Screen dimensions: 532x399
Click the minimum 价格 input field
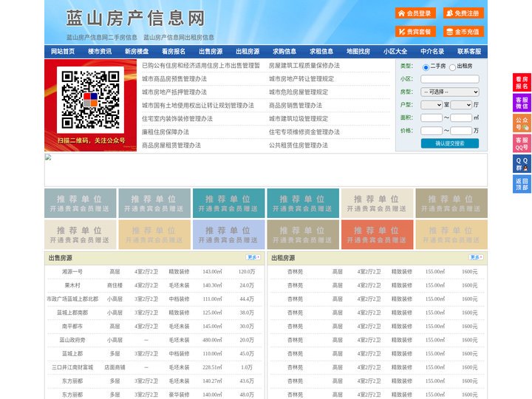[x=432, y=131]
